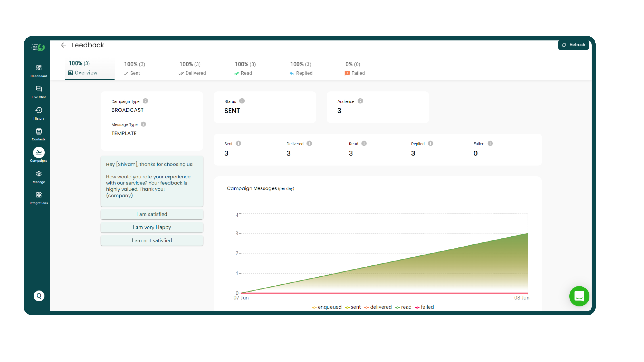Toggle the read series in chart legend
The width and height of the screenshot is (644, 362).
pyautogui.click(x=403, y=307)
